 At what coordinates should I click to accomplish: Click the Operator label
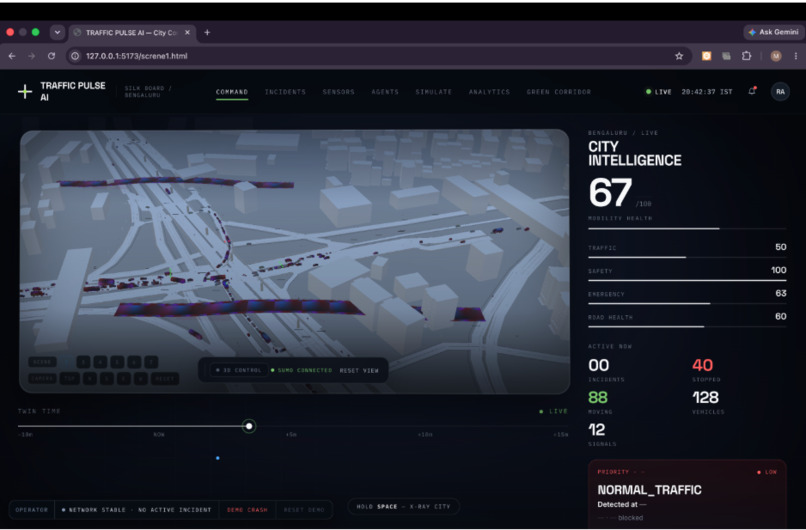[32, 510]
